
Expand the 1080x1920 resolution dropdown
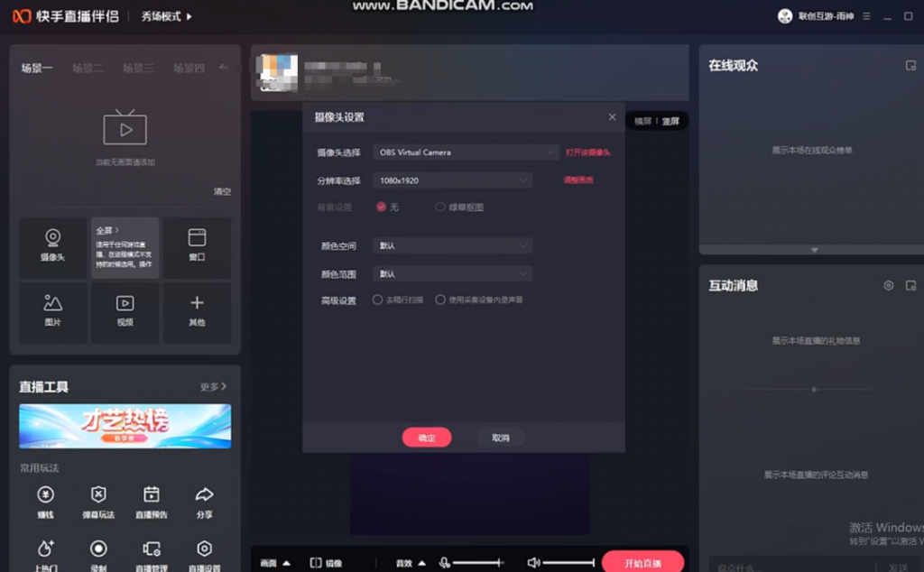pos(452,180)
